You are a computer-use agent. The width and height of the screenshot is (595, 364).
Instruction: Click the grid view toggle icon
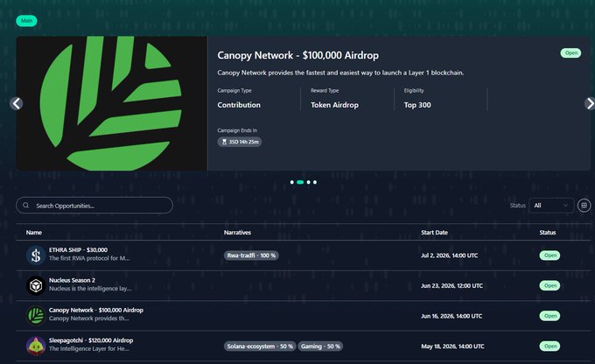click(584, 206)
